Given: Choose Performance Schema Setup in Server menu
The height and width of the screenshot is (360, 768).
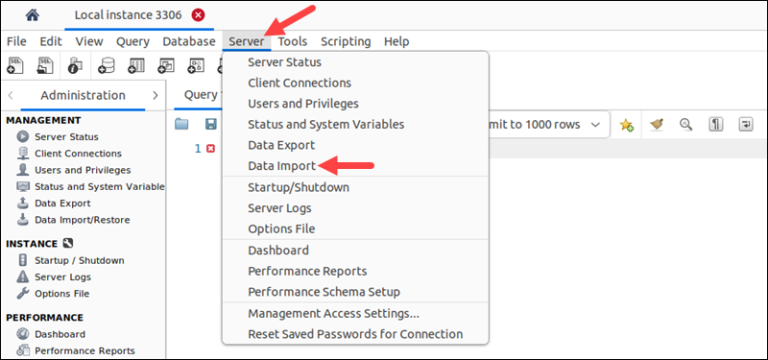Looking at the screenshot, I should tap(324, 292).
